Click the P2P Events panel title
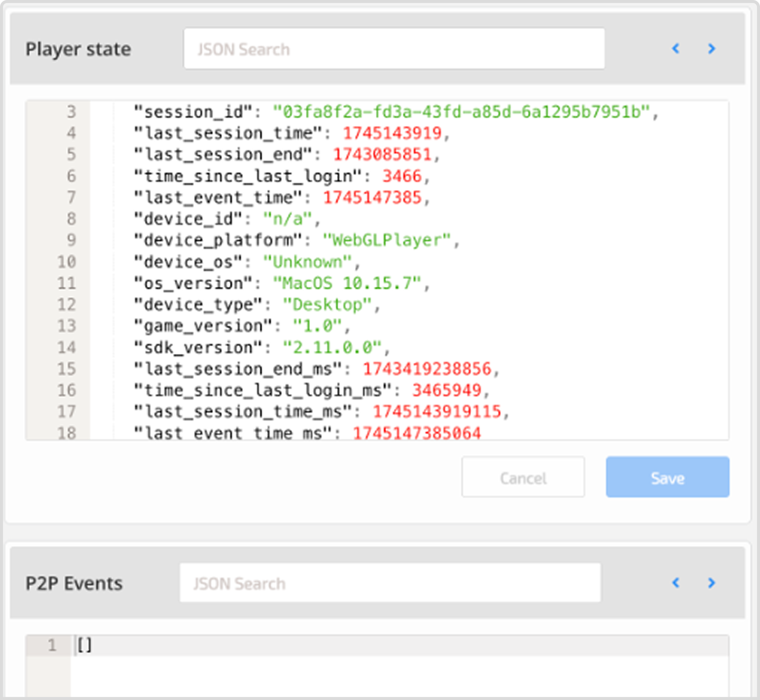Viewport: 760px width, 700px height. 74,583
